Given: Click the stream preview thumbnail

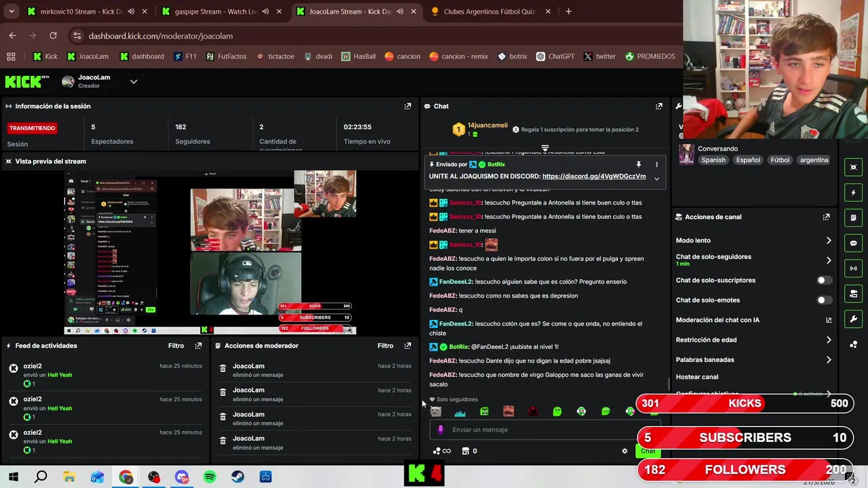Looking at the screenshot, I should 210,253.
